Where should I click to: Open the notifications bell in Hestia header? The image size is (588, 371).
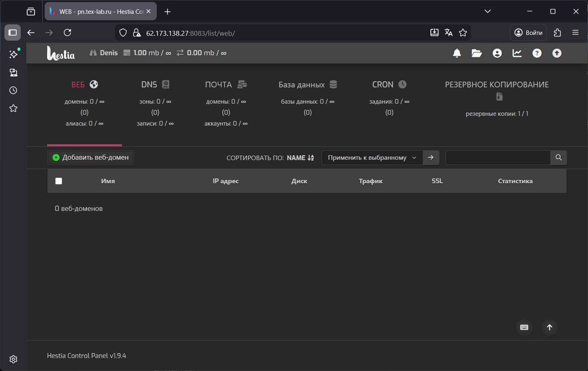point(457,53)
